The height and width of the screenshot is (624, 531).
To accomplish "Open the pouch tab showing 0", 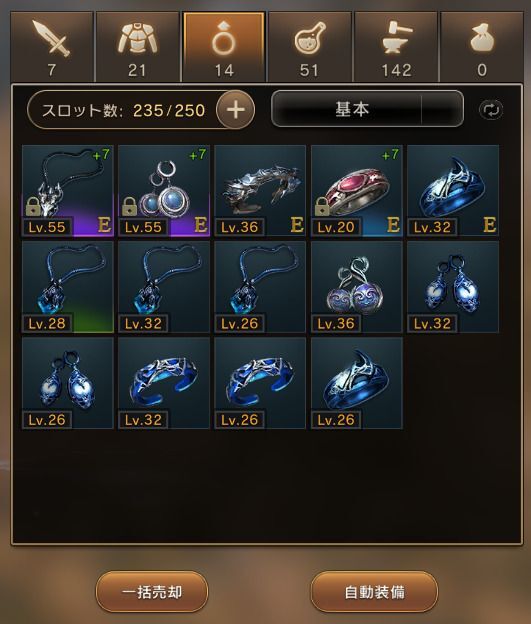I will point(481,47).
